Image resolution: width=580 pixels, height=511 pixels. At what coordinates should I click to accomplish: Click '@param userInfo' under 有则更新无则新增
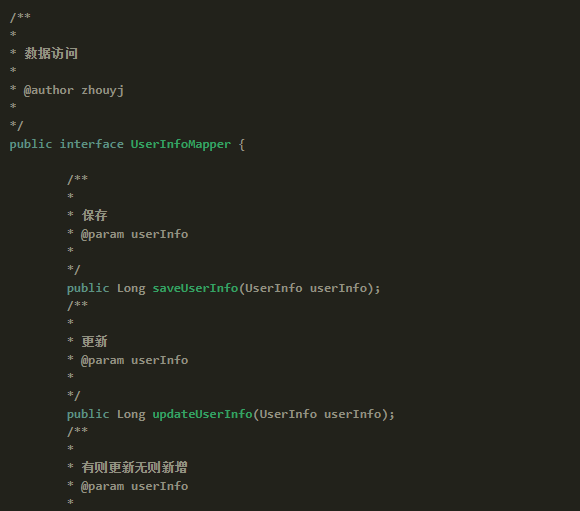point(134,486)
